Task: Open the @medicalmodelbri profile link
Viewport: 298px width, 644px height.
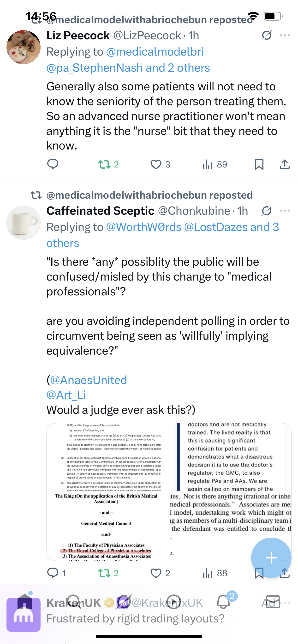Action: pos(155,52)
